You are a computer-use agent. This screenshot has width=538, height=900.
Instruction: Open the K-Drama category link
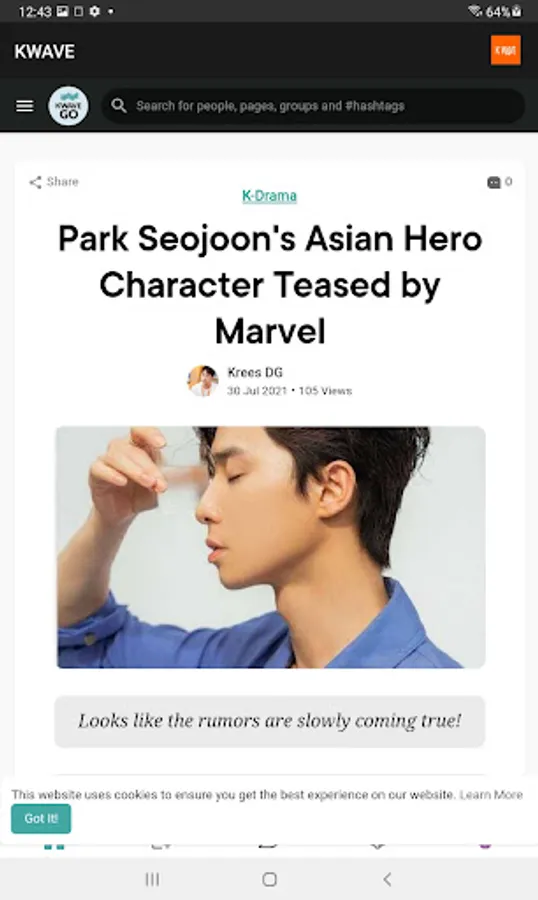point(269,196)
